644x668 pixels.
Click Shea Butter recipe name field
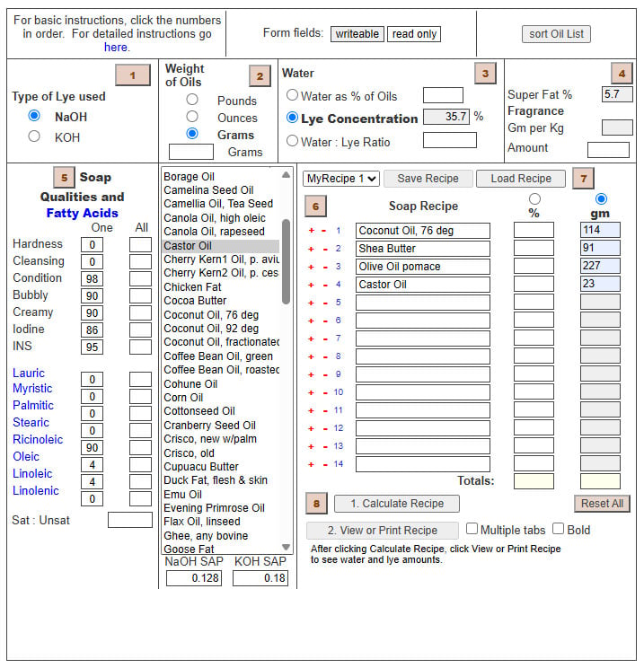click(x=423, y=249)
